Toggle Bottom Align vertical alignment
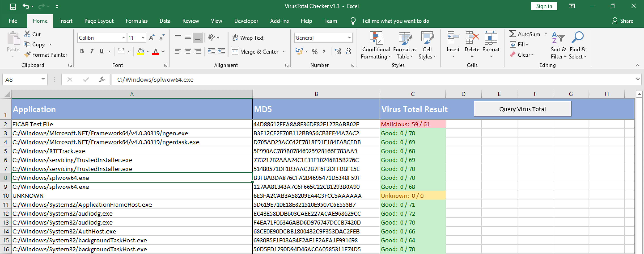The height and width of the screenshot is (254, 644). (x=197, y=37)
